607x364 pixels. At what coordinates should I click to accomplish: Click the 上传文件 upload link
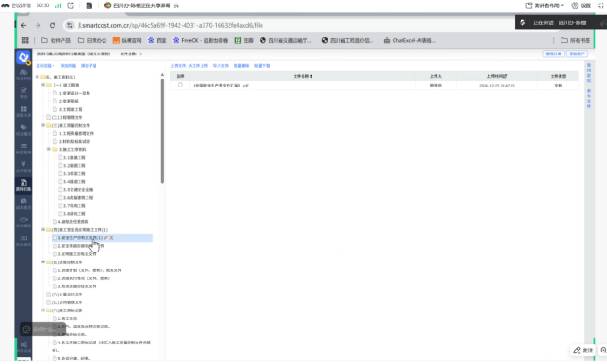[x=178, y=65]
